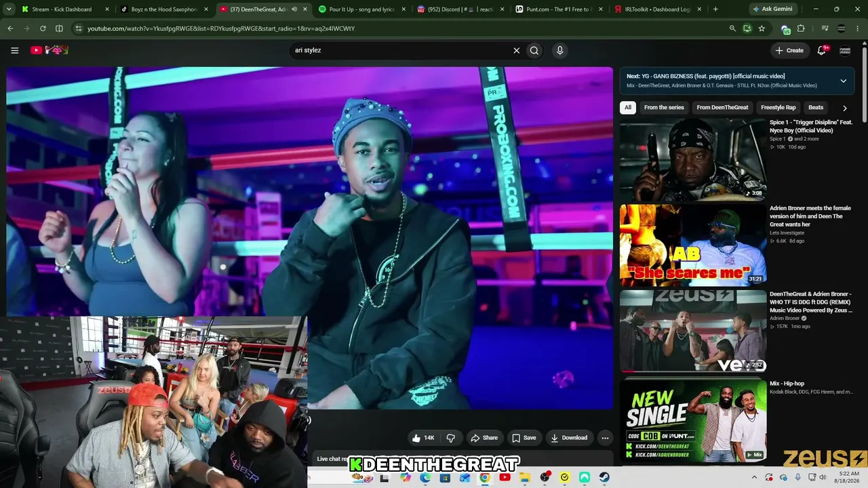Open a new browser tab
Screen dimensions: 868x488
(x=715, y=9)
